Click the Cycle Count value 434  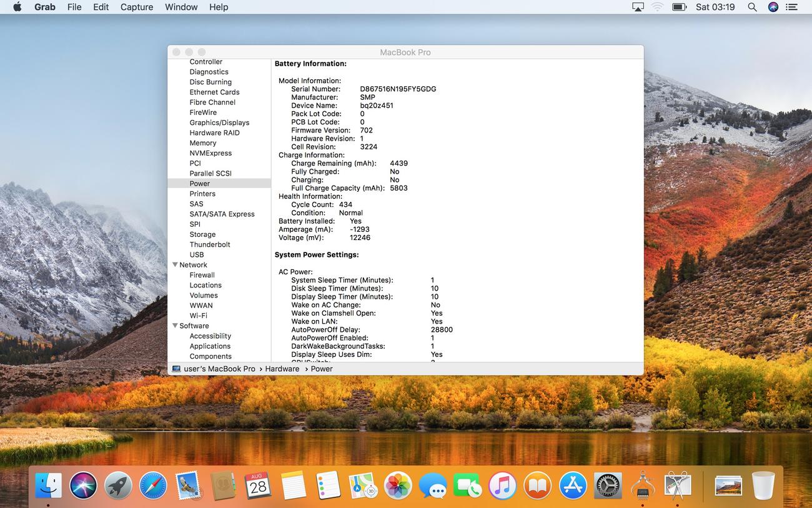(345, 204)
